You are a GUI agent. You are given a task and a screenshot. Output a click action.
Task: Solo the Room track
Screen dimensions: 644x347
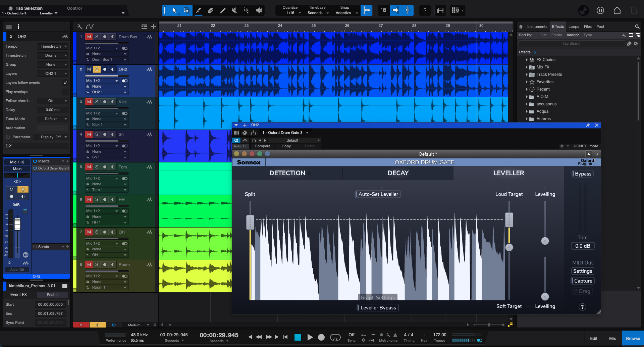97,264
